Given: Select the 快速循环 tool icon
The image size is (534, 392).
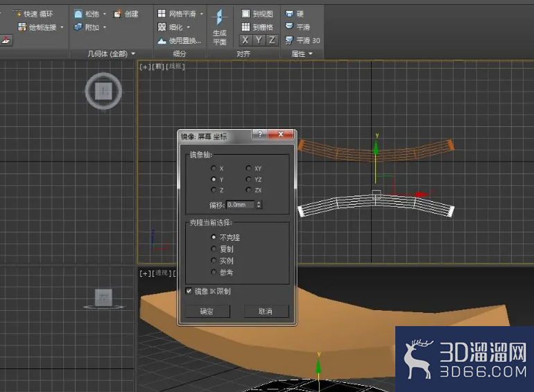Looking at the screenshot, I should [17, 14].
